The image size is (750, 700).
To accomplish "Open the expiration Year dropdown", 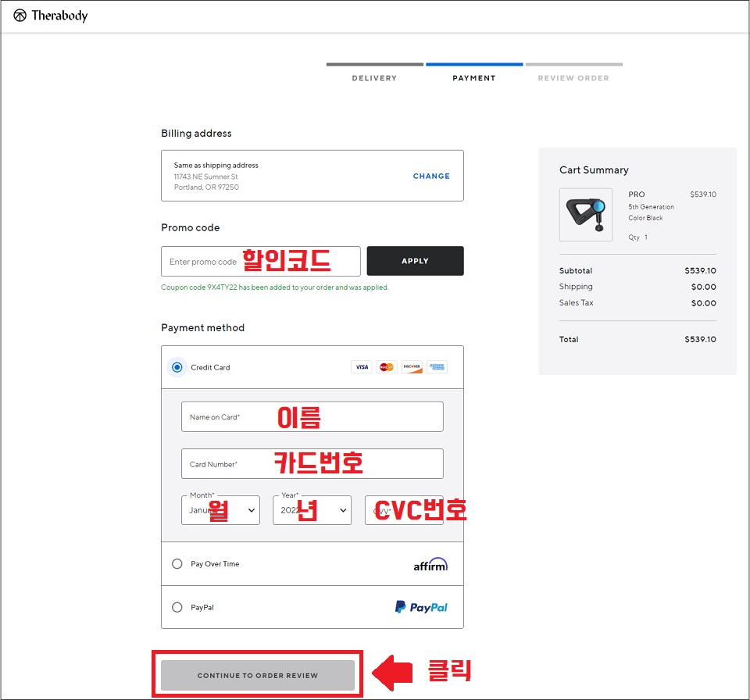I will (312, 510).
